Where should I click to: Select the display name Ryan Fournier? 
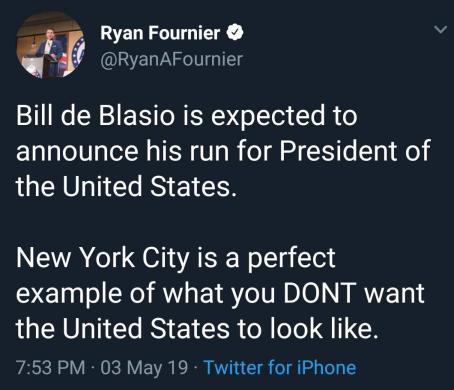[160, 33]
